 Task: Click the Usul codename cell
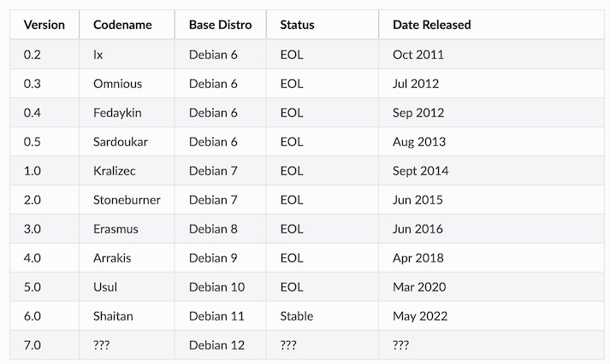(x=105, y=287)
